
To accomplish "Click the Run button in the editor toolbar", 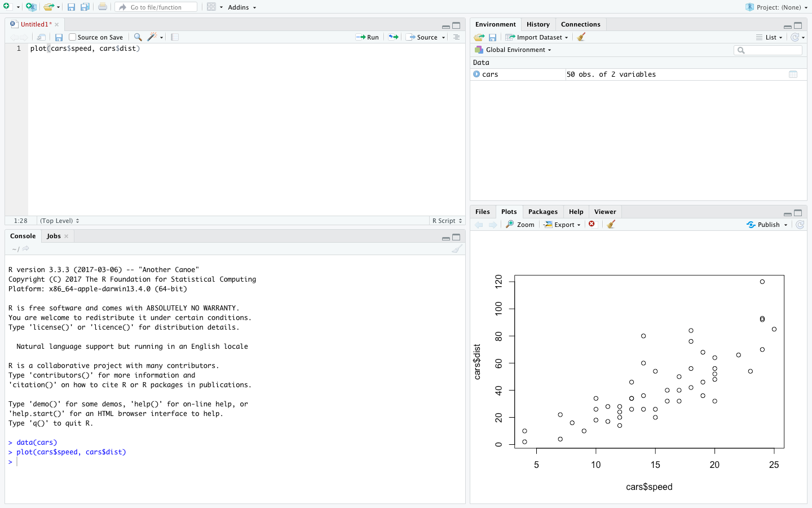I will coord(368,37).
